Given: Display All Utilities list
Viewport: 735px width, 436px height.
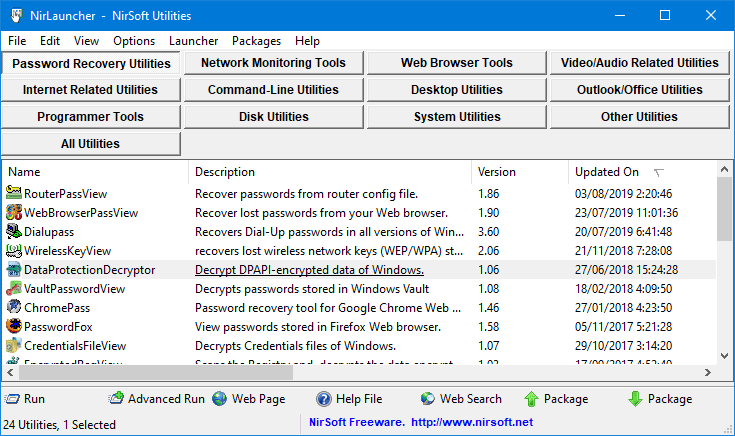Looking at the screenshot, I should [91, 144].
